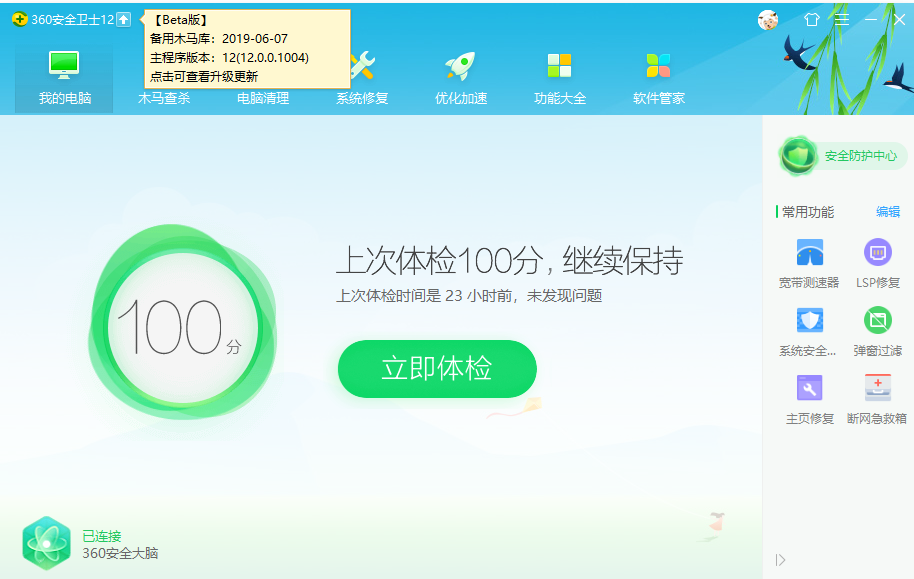Collapse the right sidebar arrow

[x=781, y=560]
